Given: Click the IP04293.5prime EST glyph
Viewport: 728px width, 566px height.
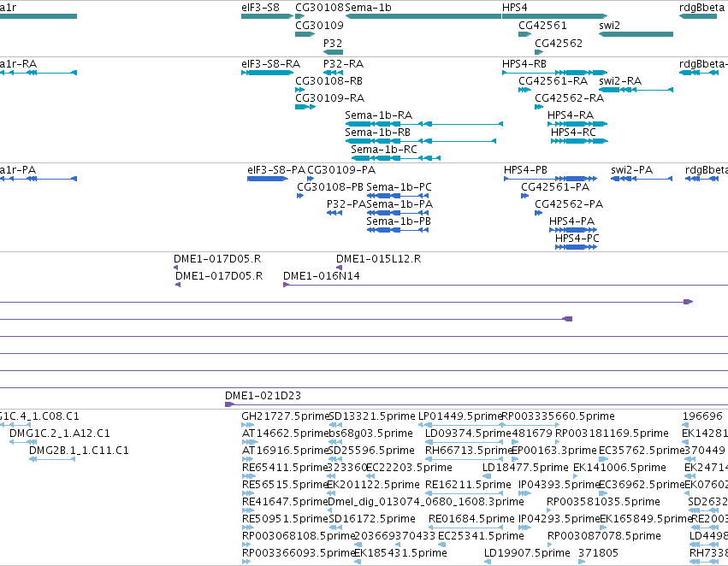Looking at the screenshot, I should click(524, 528).
